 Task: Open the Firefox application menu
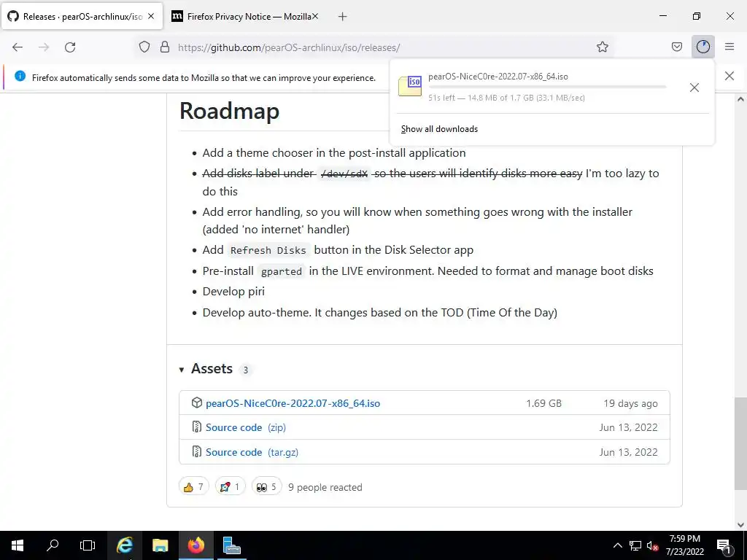729,47
